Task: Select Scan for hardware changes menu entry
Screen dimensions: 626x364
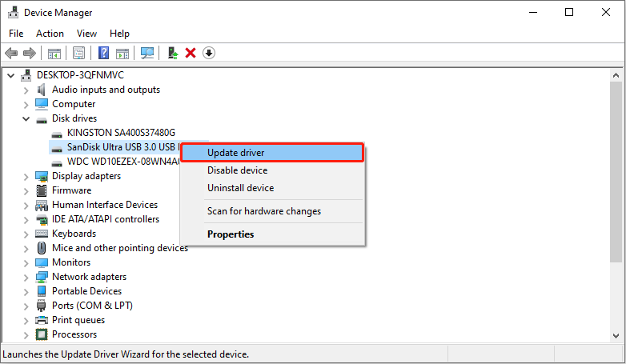Action: [272, 211]
